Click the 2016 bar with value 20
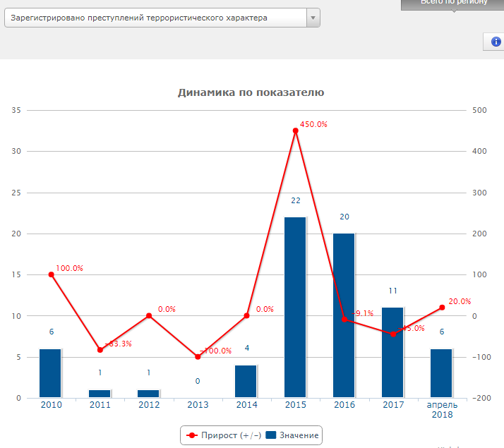The width and height of the screenshot is (504, 448). pos(344,315)
